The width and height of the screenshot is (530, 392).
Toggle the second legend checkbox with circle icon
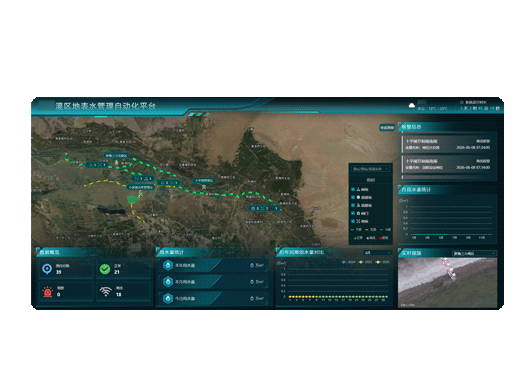pyautogui.click(x=353, y=197)
